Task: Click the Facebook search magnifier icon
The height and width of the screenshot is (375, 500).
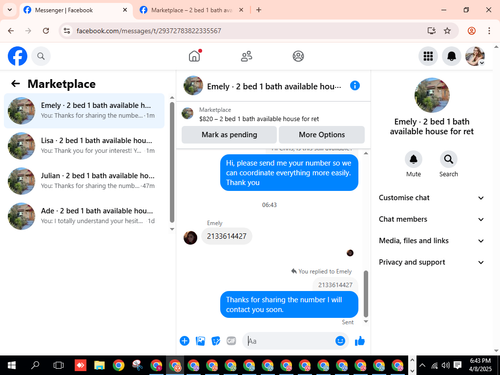Action: pos(41,56)
